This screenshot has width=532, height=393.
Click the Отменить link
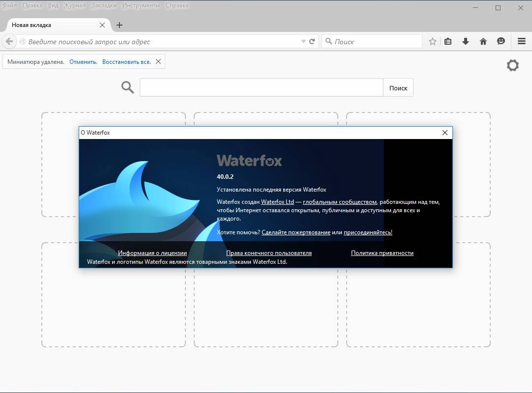click(x=83, y=62)
